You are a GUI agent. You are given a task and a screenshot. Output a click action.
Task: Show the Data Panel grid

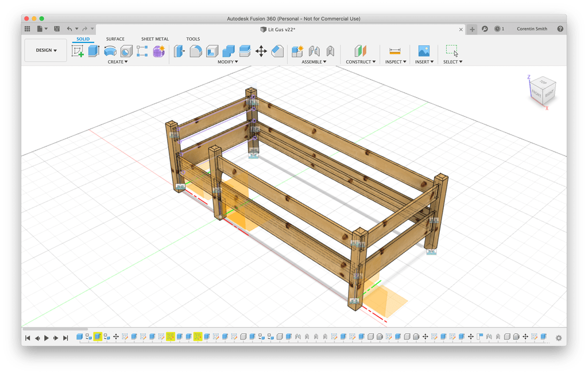(x=28, y=29)
